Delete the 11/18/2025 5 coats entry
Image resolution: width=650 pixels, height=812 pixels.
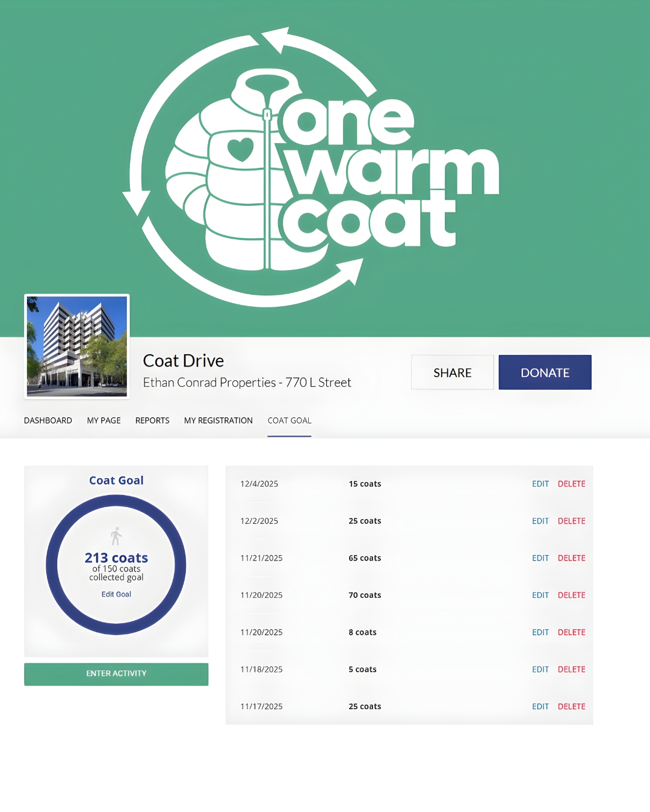pyautogui.click(x=571, y=669)
